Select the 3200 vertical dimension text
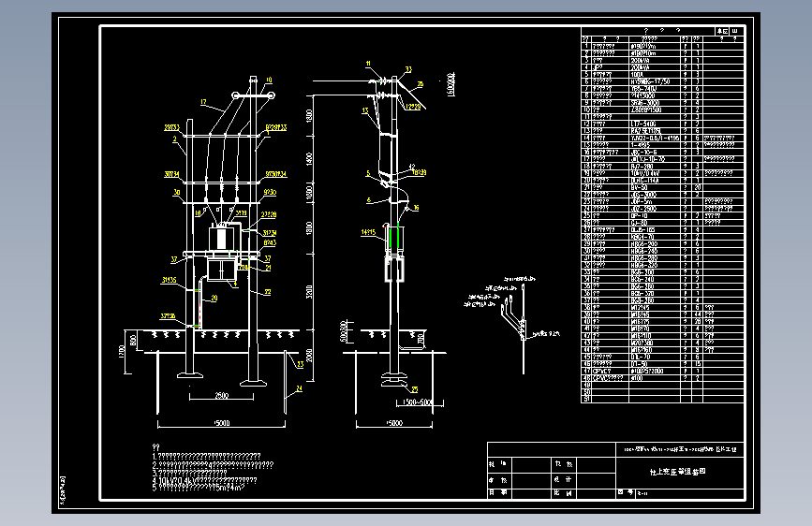Screen dimensions: 812x526 coord(309,291)
